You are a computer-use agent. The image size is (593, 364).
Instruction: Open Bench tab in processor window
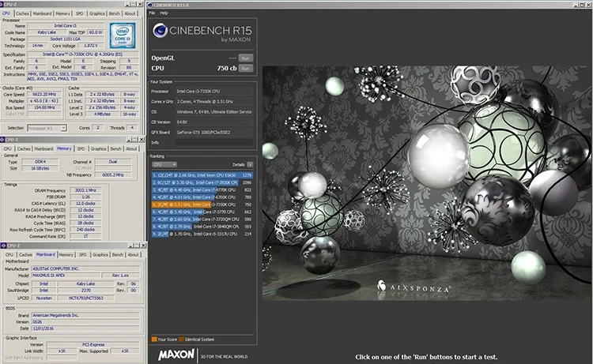114,13
